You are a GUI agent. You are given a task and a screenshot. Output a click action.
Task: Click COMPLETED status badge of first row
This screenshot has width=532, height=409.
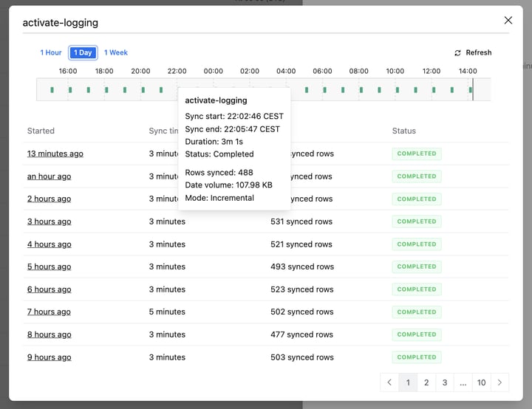417,154
